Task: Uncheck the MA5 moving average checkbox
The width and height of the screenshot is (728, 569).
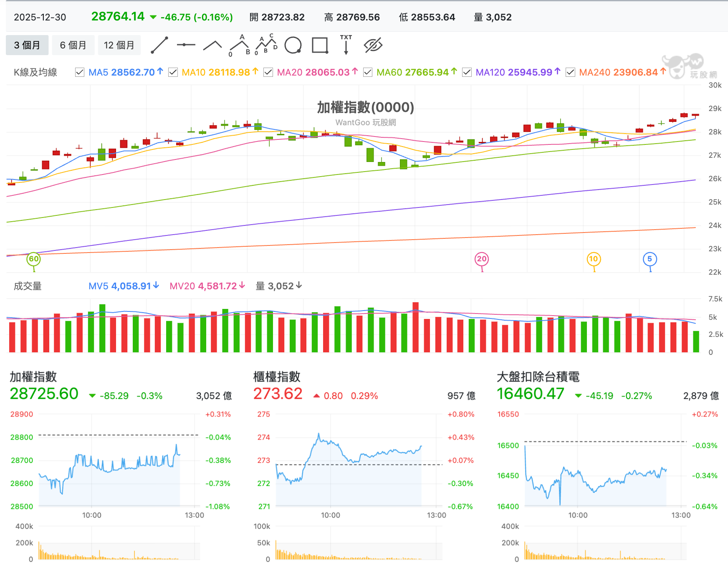Action: pos(80,73)
